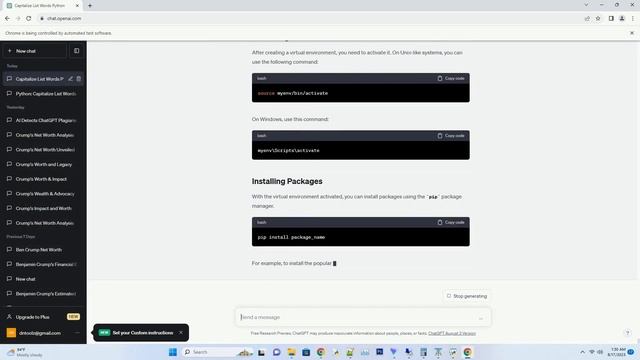
Task: Open the Python: Capitalize List Words chat
Action: pyautogui.click(x=43, y=93)
